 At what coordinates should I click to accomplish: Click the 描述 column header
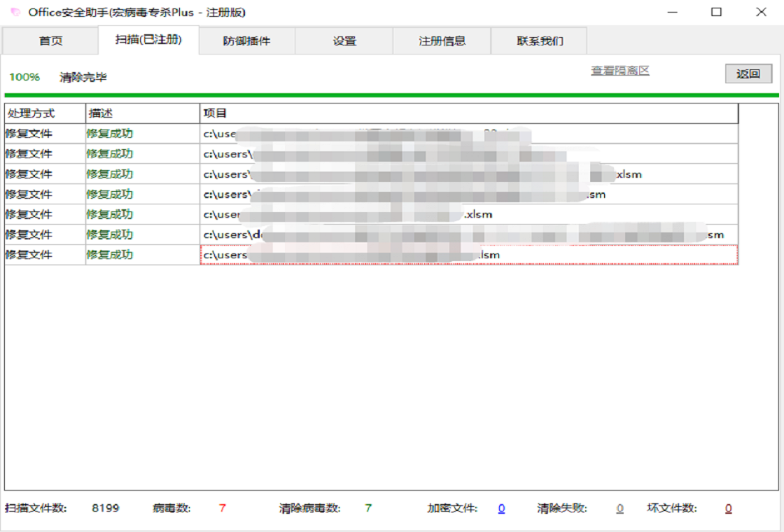click(98, 113)
